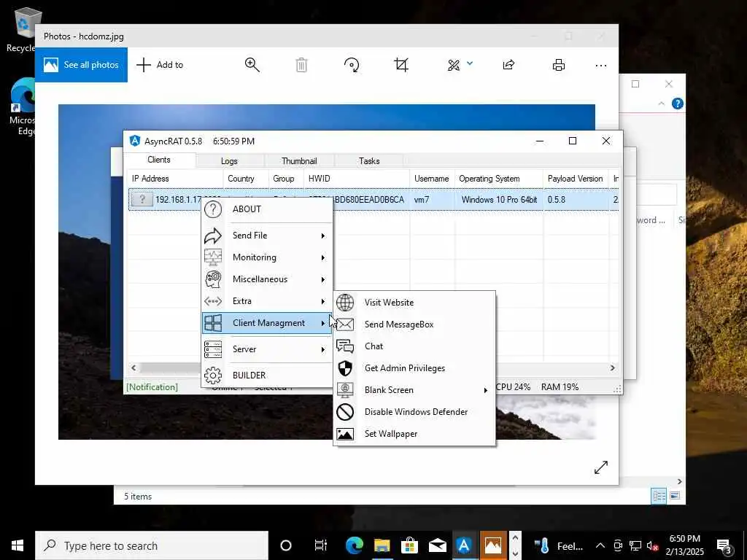747x560 pixels.
Task: Switch to the Tasks tab
Action: pyautogui.click(x=369, y=161)
